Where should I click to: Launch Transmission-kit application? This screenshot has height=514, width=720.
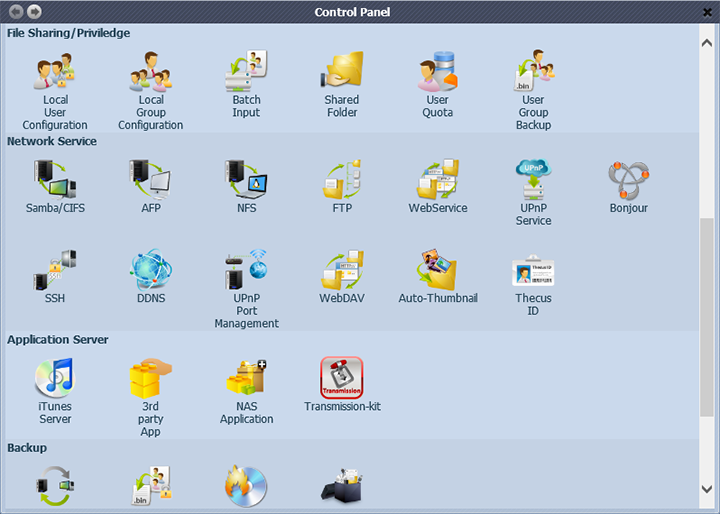tap(341, 378)
